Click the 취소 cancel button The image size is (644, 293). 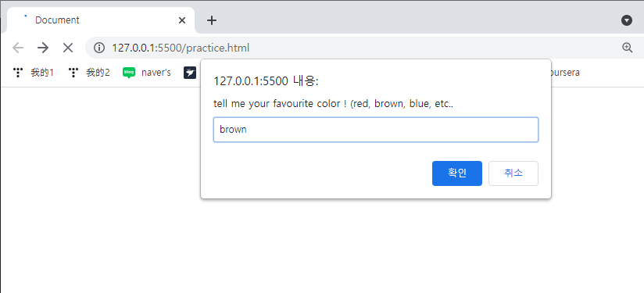click(513, 173)
